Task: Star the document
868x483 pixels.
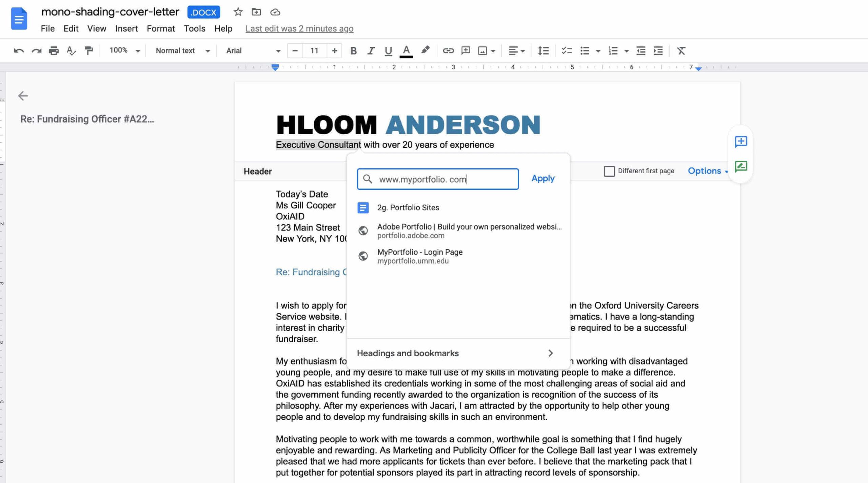Action: click(238, 12)
